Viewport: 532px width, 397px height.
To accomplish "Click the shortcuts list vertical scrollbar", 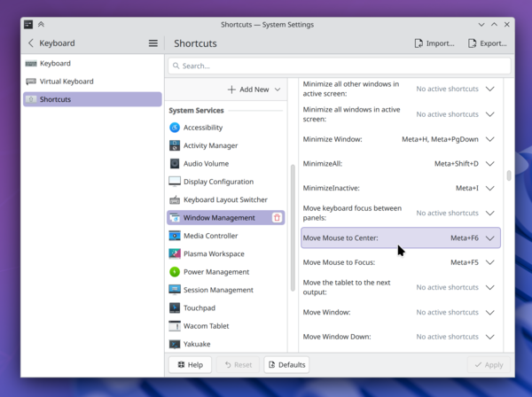I will (x=509, y=175).
